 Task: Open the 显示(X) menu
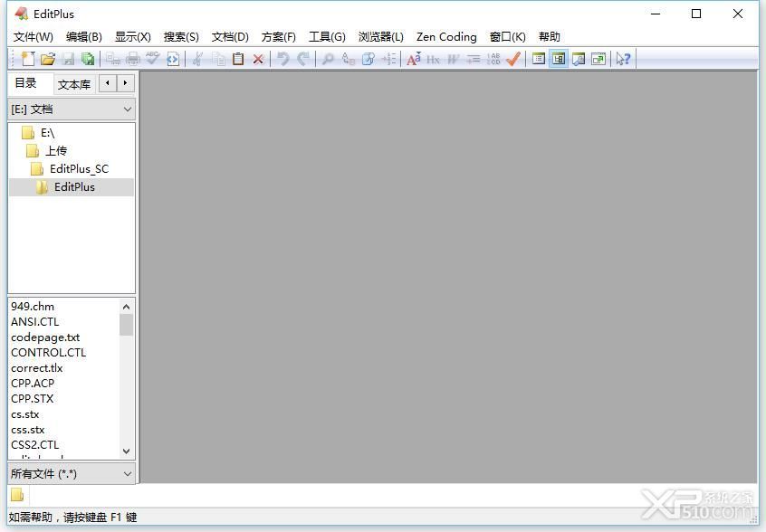tap(133, 37)
